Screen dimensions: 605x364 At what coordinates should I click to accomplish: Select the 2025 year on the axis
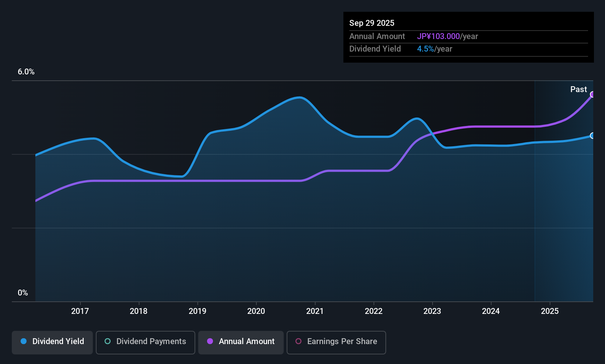point(550,311)
